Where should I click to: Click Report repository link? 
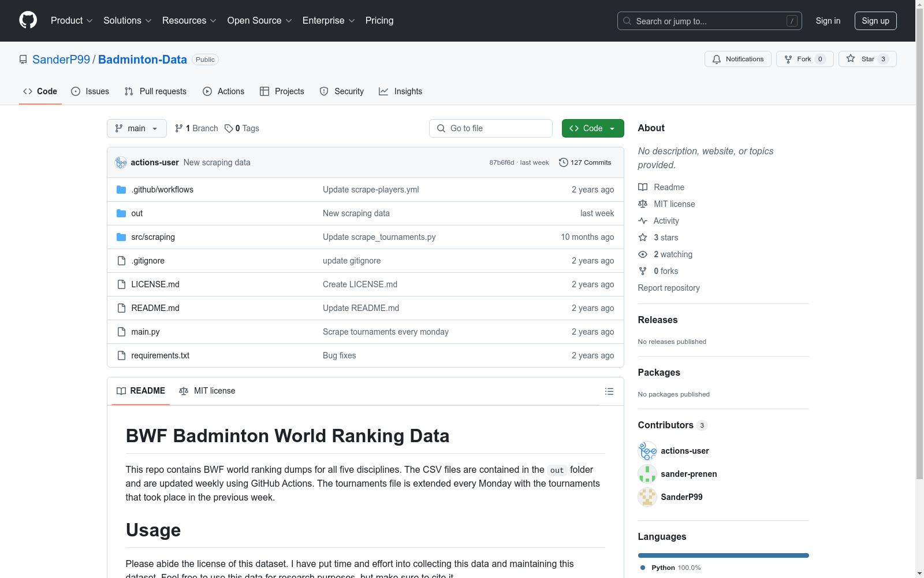tap(669, 288)
